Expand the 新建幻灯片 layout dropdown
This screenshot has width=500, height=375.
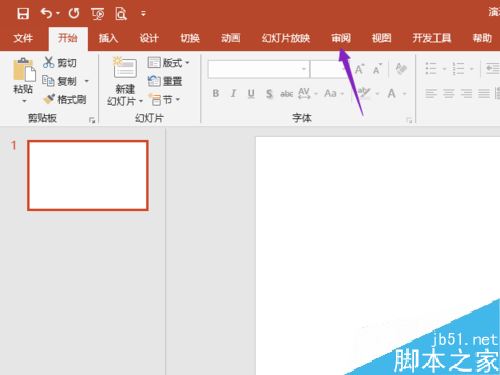(141, 101)
